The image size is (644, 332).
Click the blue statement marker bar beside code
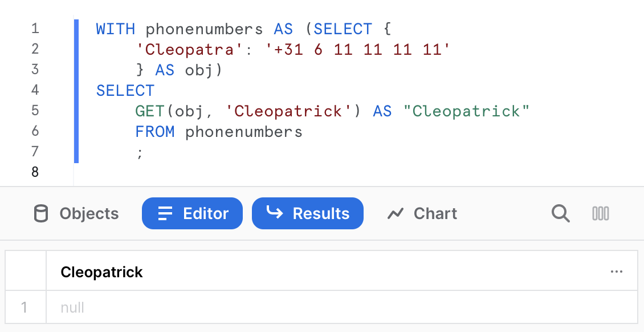[x=76, y=91]
